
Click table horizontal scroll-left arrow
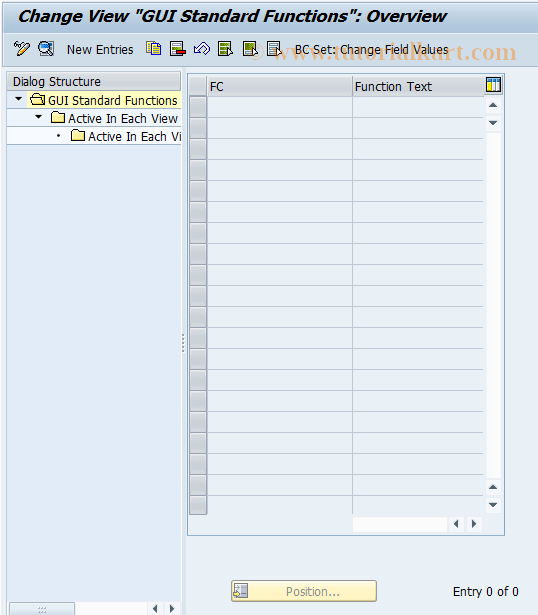456,524
